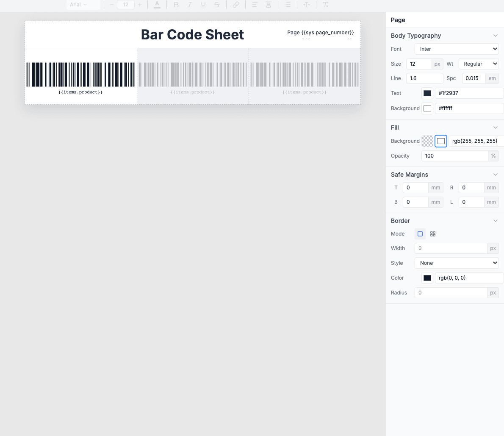Increase font size with the plus button
Viewport: 504px width, 436px height.
(140, 5)
